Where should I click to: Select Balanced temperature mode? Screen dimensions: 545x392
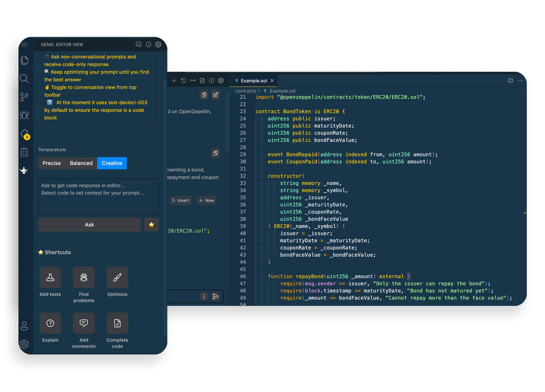(x=81, y=163)
